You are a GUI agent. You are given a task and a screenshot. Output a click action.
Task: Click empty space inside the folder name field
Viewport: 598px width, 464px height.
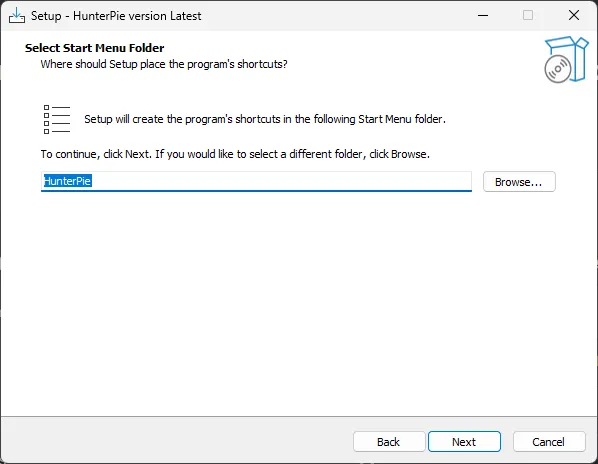coord(281,181)
